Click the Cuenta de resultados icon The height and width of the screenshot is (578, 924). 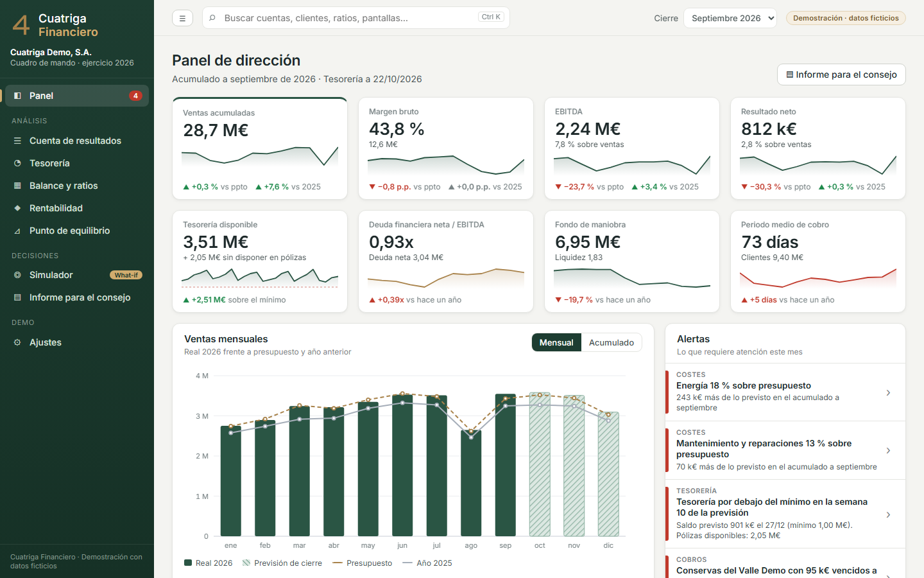click(18, 141)
